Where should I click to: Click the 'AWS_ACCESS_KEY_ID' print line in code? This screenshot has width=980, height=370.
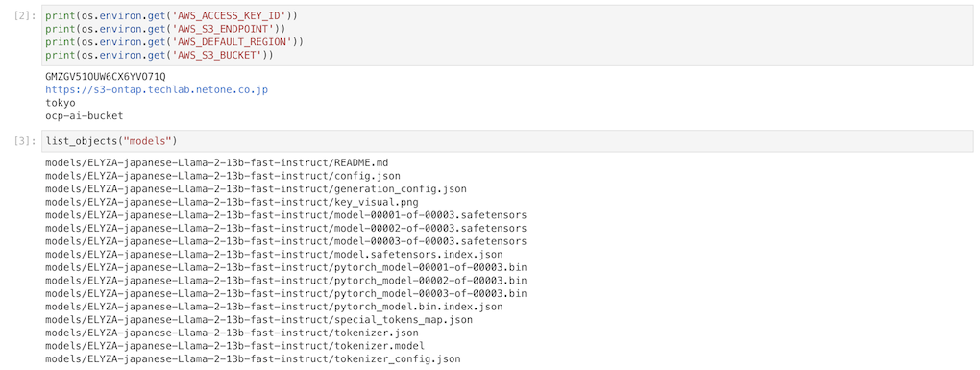(171, 15)
